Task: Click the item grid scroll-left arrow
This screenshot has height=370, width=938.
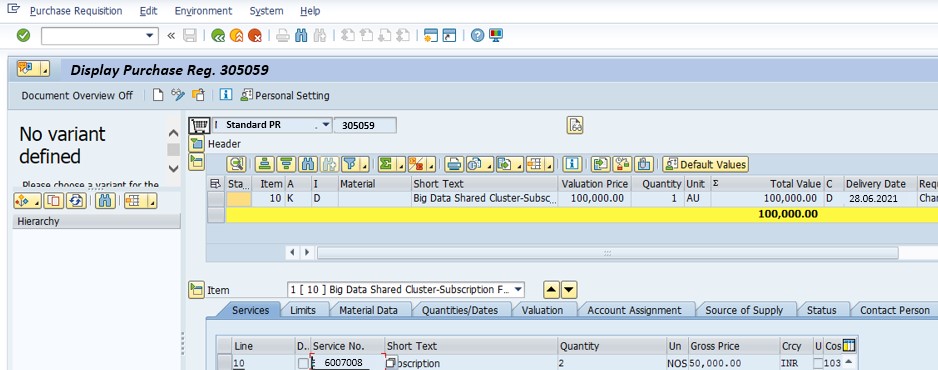Action: [x=293, y=253]
